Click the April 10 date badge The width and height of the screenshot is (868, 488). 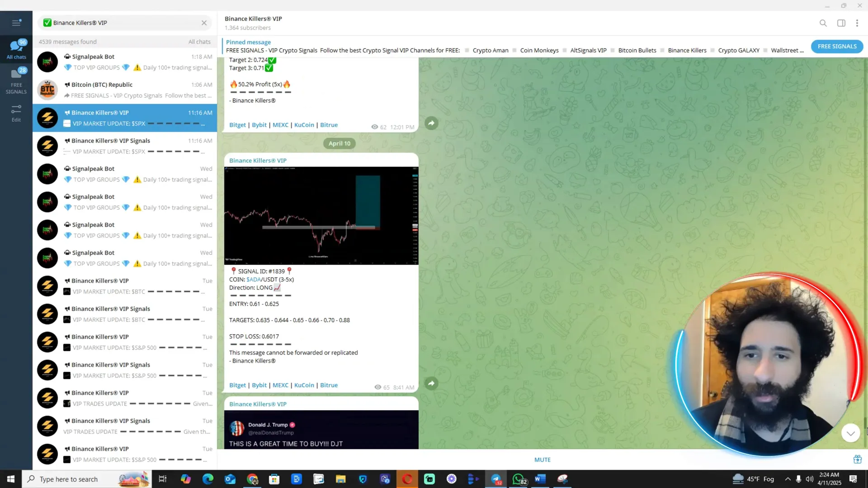339,143
